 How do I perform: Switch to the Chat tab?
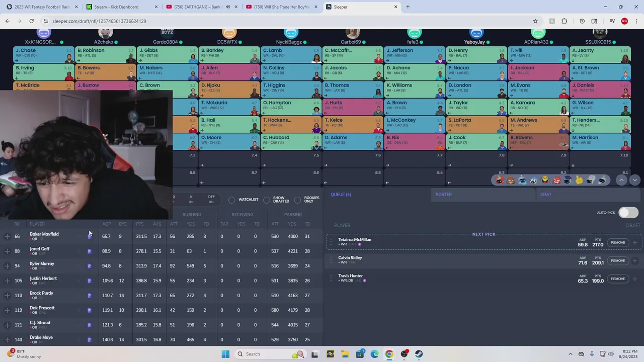pyautogui.click(x=588, y=195)
